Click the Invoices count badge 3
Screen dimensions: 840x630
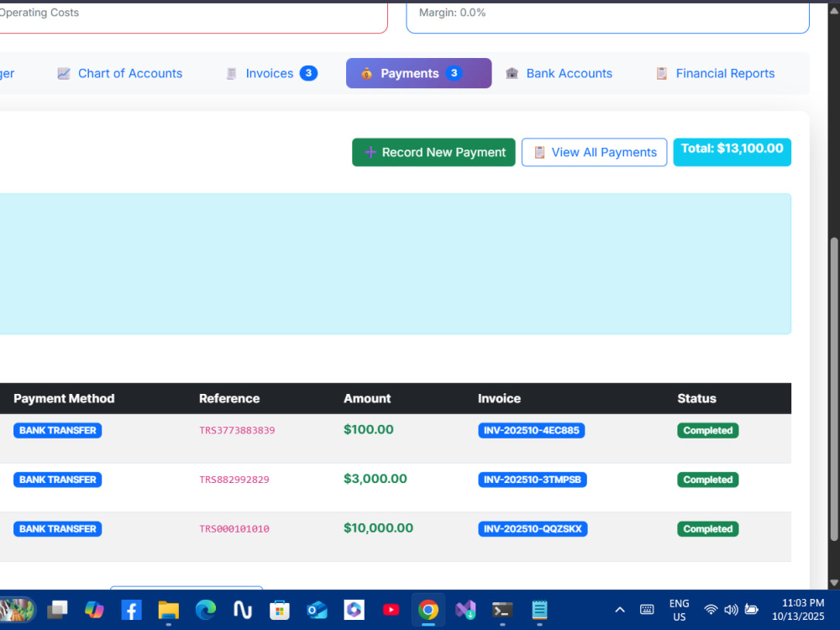[x=308, y=73]
